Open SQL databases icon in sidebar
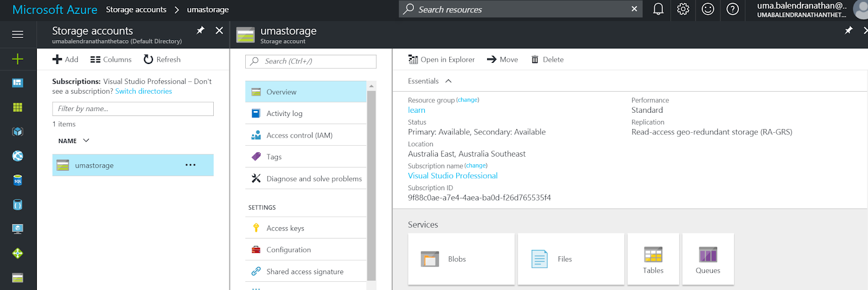Screen dimensions: 868x290 tap(17, 181)
